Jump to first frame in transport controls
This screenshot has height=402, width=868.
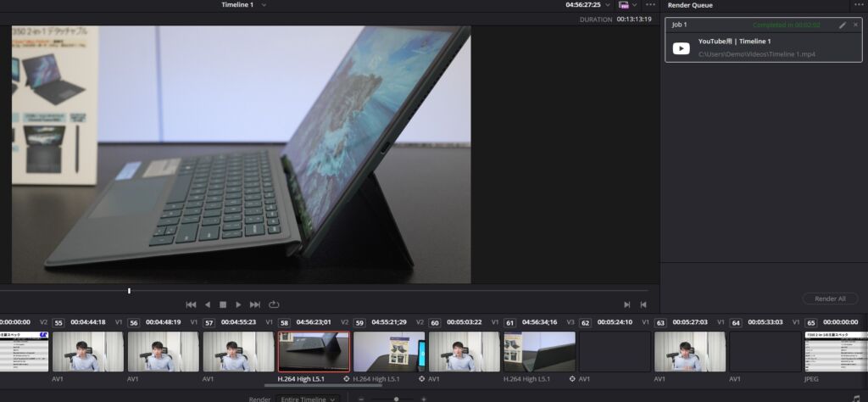point(191,304)
